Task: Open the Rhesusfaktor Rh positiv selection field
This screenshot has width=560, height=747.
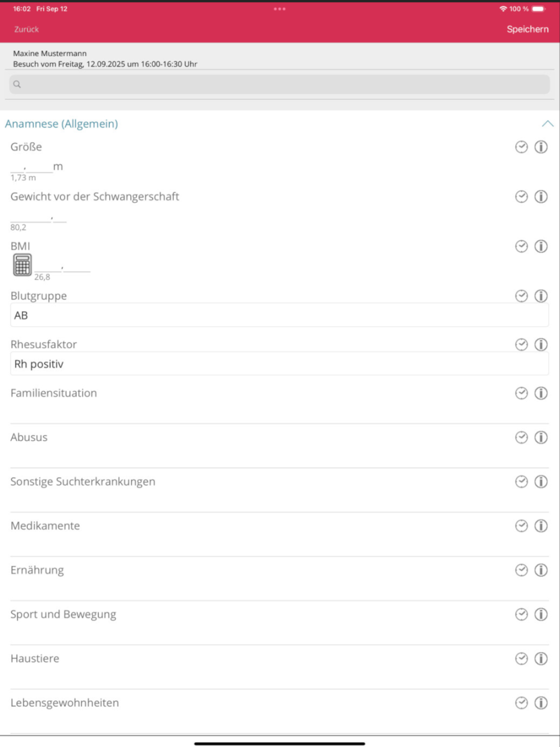Action: pos(279,364)
